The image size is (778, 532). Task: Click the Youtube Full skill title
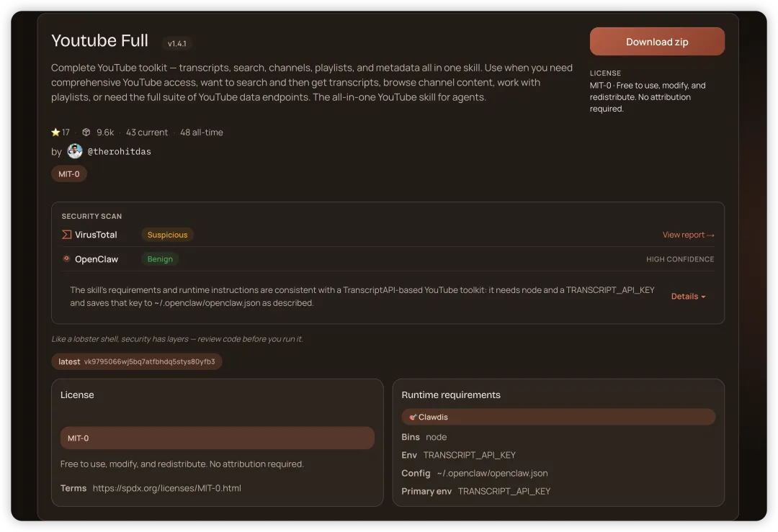click(x=99, y=41)
